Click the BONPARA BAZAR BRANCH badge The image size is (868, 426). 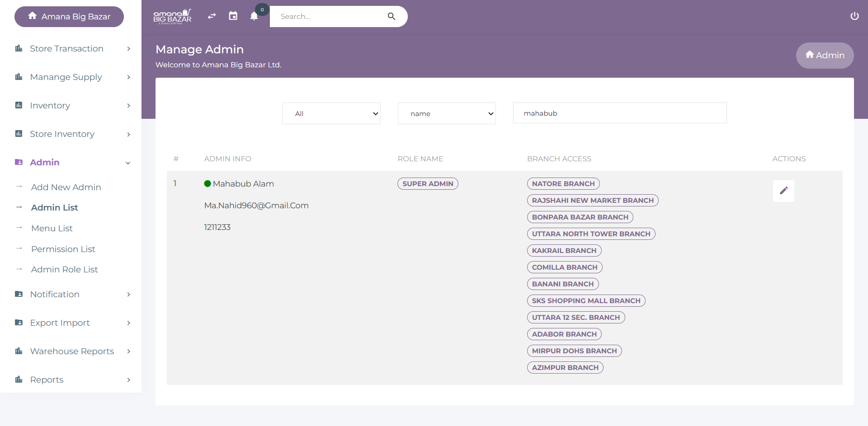pyautogui.click(x=580, y=217)
